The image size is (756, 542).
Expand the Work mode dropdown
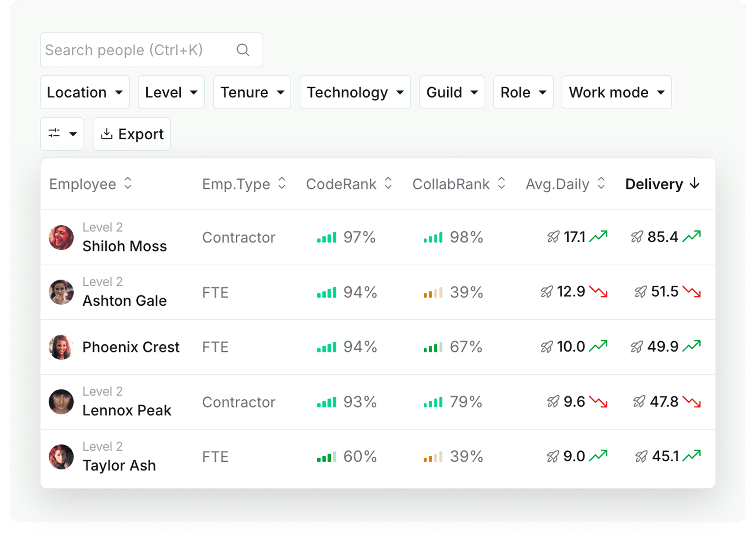[616, 92]
